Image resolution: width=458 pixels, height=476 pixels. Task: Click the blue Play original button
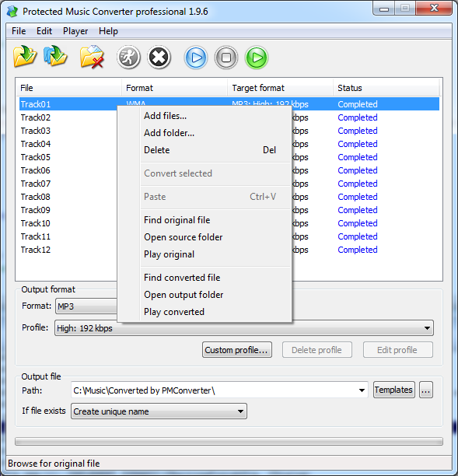[196, 57]
